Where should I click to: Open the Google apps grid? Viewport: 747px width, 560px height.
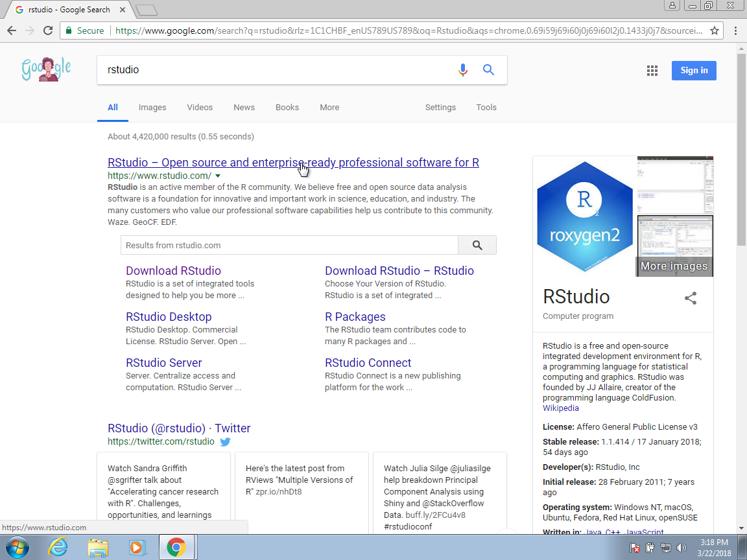[x=652, y=71]
